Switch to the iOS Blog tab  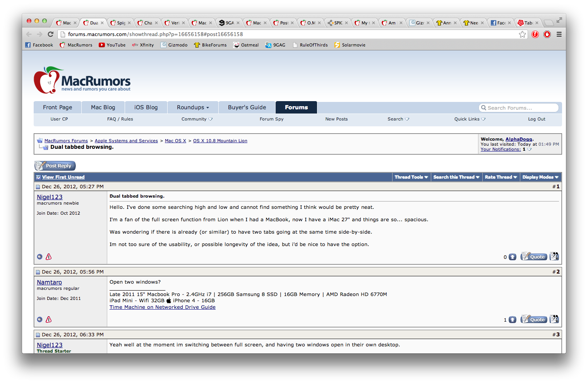146,107
